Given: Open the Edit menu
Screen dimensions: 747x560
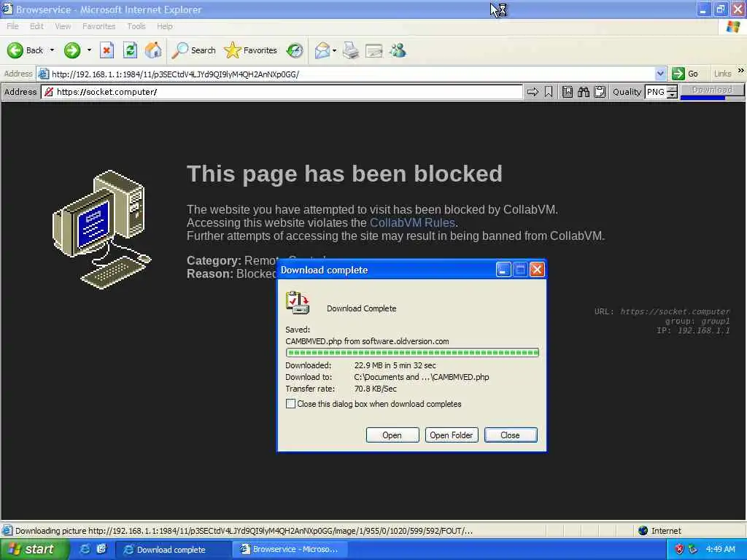Looking at the screenshot, I should (36, 26).
